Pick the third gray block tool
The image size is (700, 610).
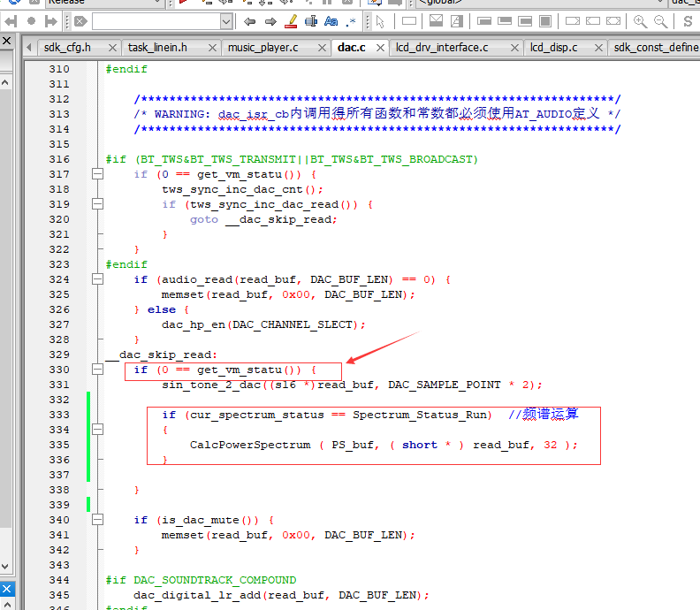coord(525,21)
